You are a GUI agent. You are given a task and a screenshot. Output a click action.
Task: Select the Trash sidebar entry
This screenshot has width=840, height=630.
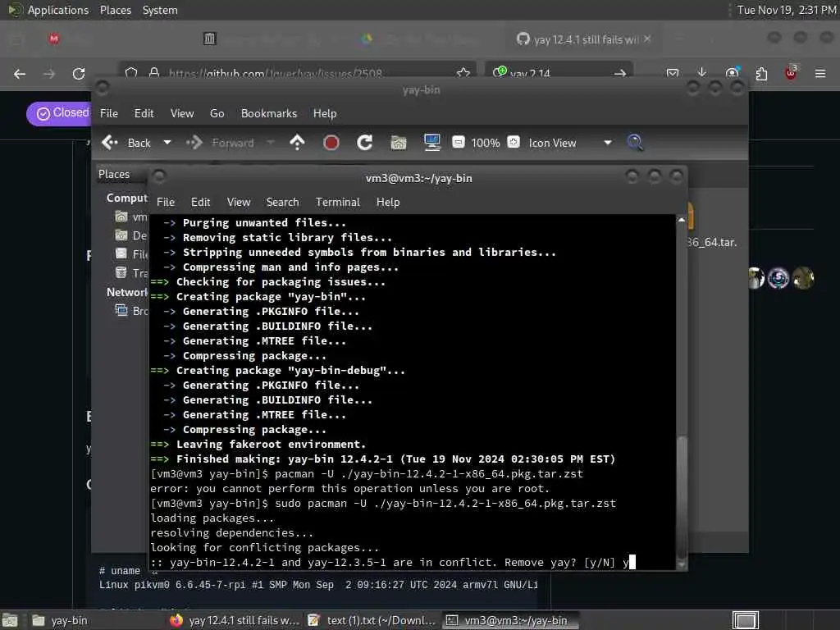pos(132,272)
